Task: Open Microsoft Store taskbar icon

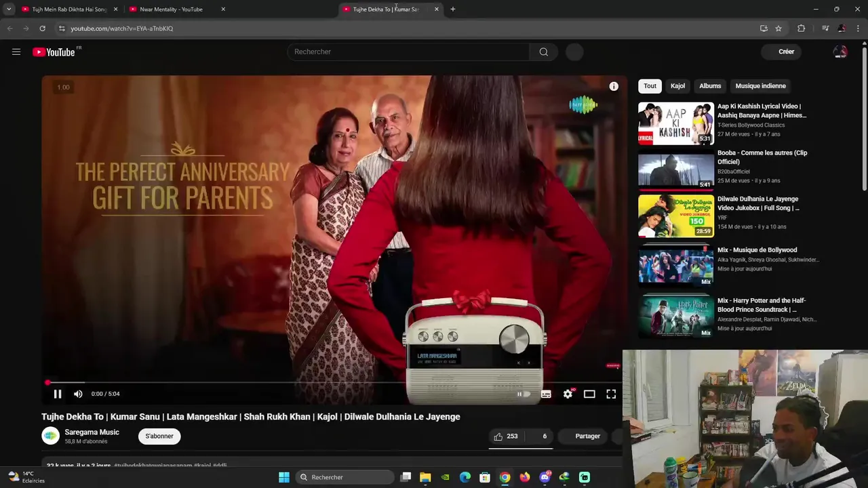Action: (485, 477)
